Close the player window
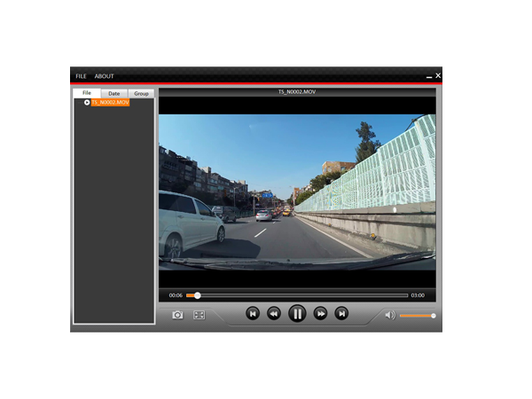 click(x=438, y=75)
